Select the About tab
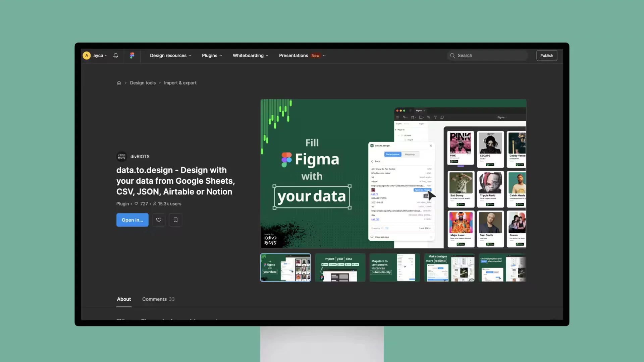The width and height of the screenshot is (644, 362). (x=124, y=299)
